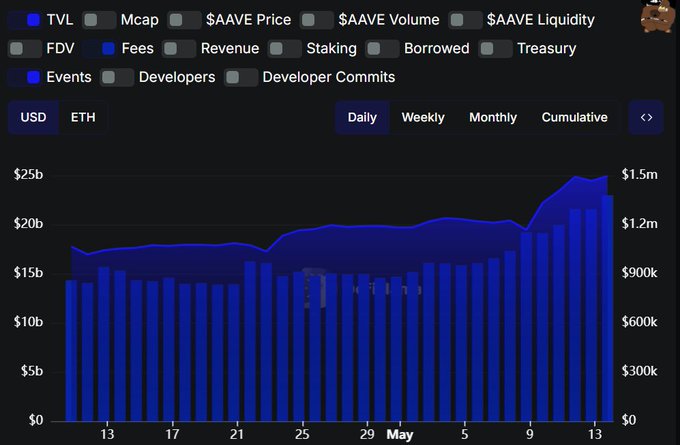The height and width of the screenshot is (445, 680).
Task: Click the 21 date axis label
Action: [237, 435]
